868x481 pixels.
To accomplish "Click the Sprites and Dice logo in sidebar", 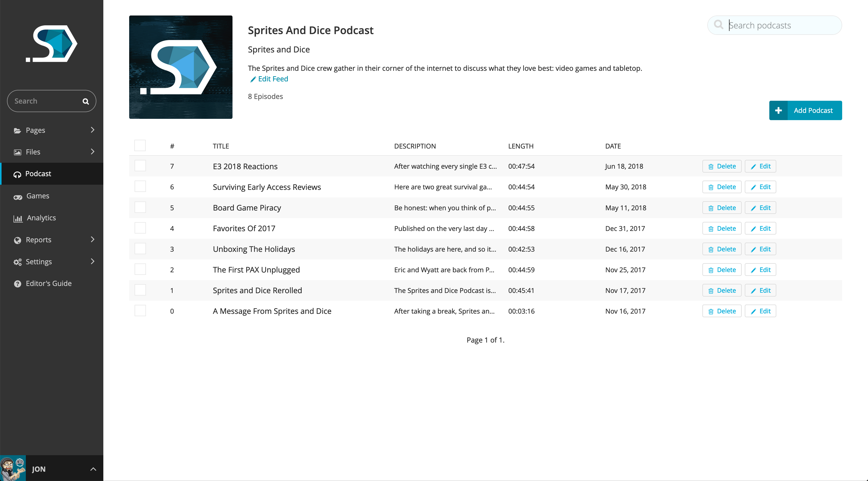I will (52, 44).
